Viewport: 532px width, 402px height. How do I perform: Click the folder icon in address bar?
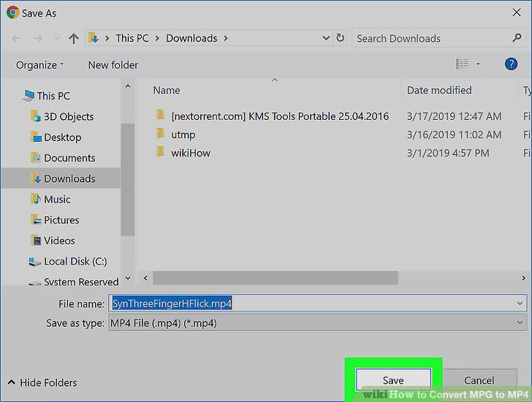[x=93, y=38]
